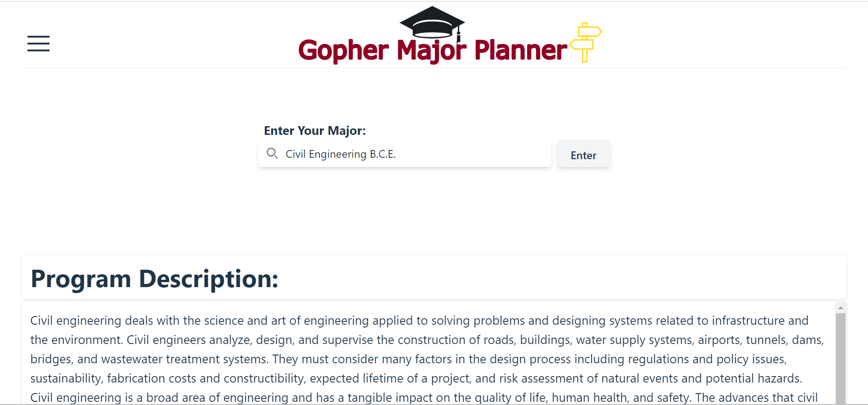Click the word "Major" in the title logo
The width and height of the screenshot is (868, 405).
pos(431,50)
